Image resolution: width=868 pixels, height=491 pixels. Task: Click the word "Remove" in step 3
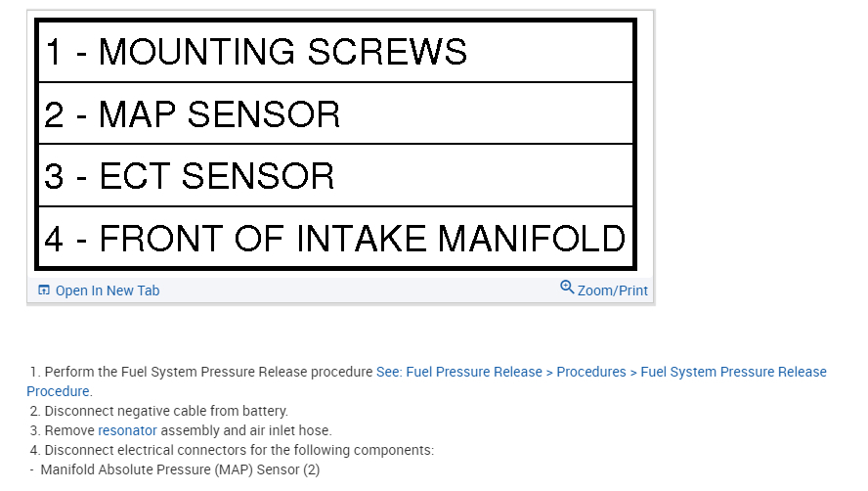click(69, 430)
